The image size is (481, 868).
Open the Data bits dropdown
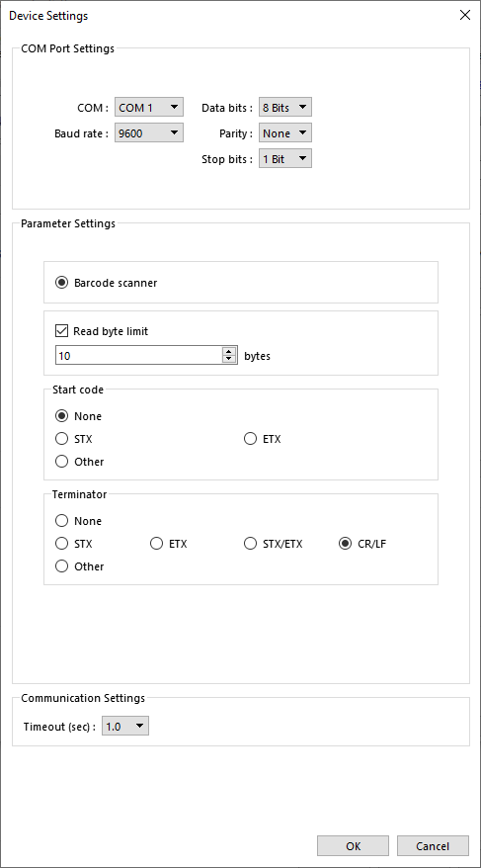285,108
